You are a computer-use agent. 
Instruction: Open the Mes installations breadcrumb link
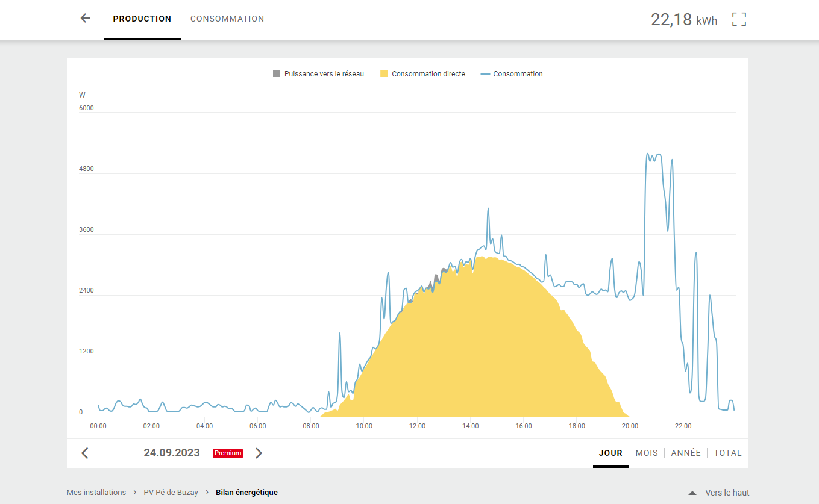(x=96, y=493)
